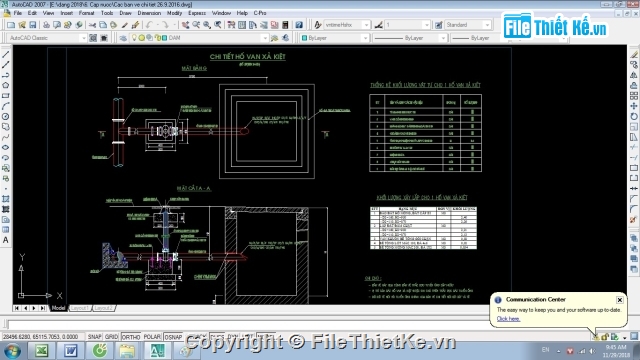Toggle layer on/off lightbulb for DAM layer
640x360 pixels.
[134, 38]
